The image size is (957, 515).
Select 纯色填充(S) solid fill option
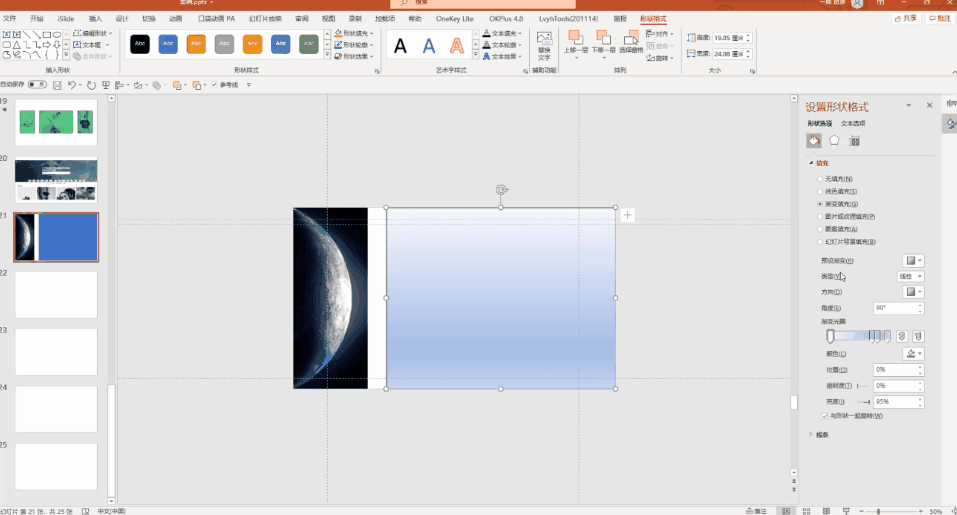pyautogui.click(x=820, y=192)
